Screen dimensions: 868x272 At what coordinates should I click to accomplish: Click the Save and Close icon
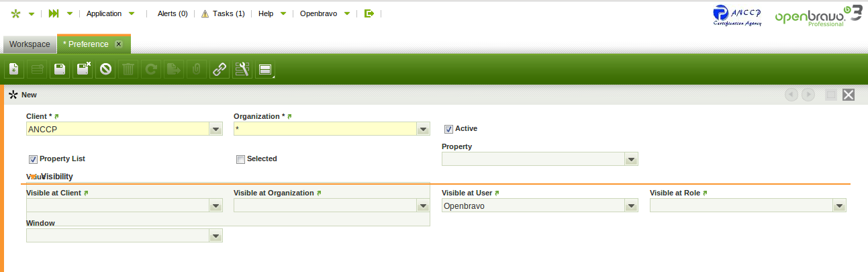tap(83, 69)
